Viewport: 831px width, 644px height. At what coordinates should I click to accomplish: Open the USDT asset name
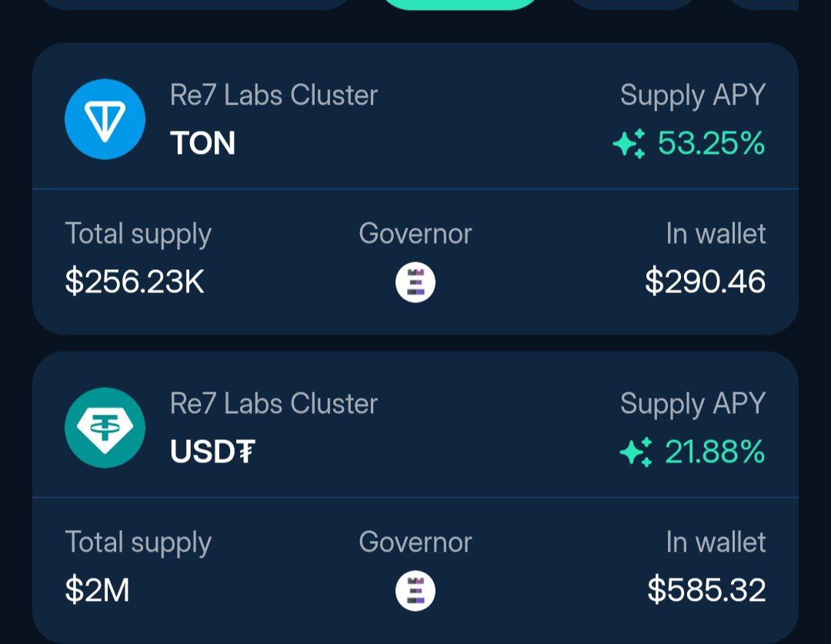(212, 452)
